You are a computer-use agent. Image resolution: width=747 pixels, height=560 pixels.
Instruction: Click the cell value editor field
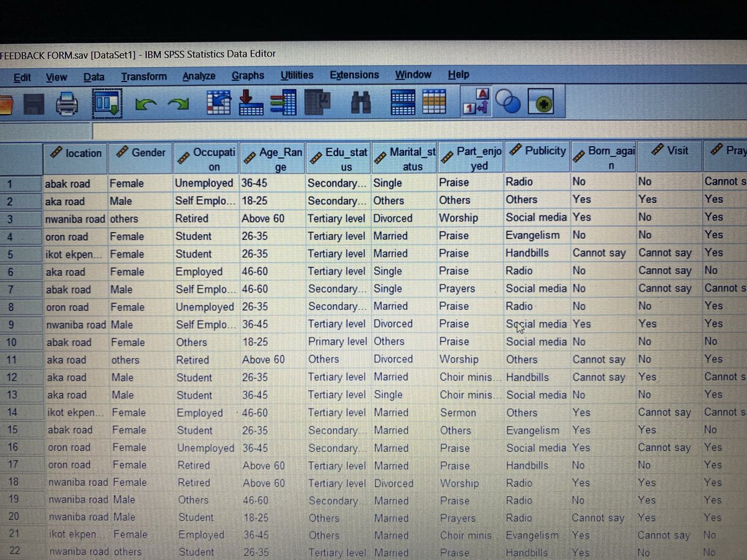point(420,131)
